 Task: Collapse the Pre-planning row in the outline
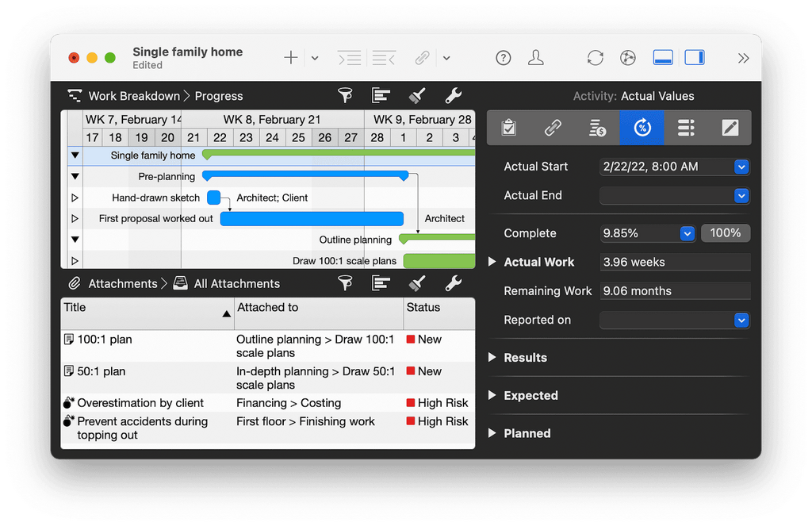click(x=75, y=176)
